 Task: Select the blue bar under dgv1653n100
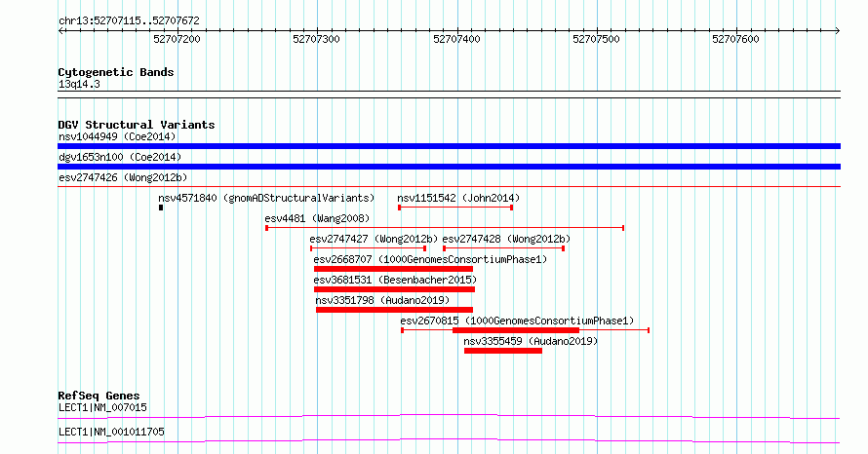pos(449,167)
